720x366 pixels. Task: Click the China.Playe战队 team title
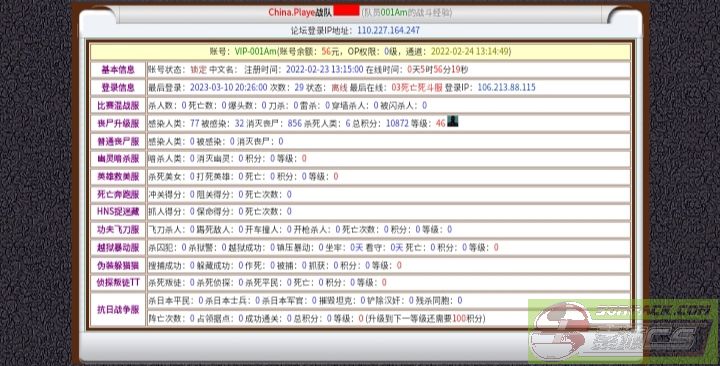(x=300, y=12)
